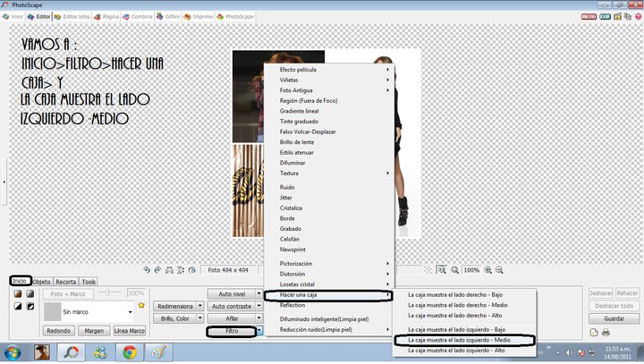
Task: Click the Margen button
Action: tap(94, 331)
